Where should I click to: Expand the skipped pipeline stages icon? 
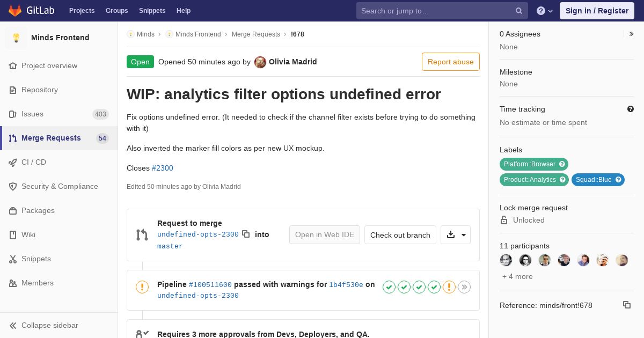pos(464,287)
